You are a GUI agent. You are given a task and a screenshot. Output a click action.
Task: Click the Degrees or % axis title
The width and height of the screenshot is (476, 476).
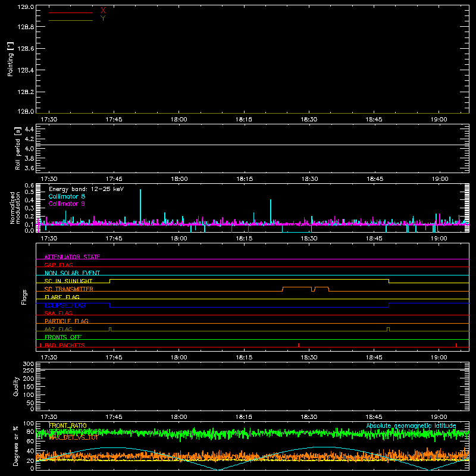pyautogui.click(x=16, y=446)
